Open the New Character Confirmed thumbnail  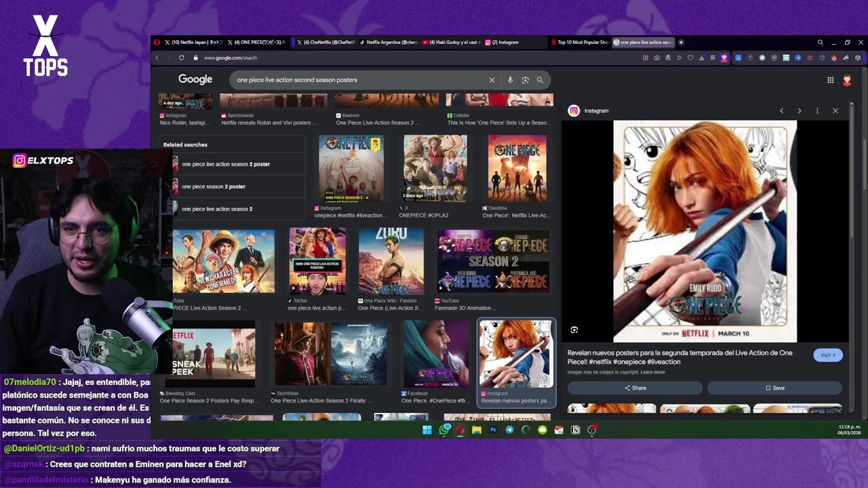pos(224,261)
